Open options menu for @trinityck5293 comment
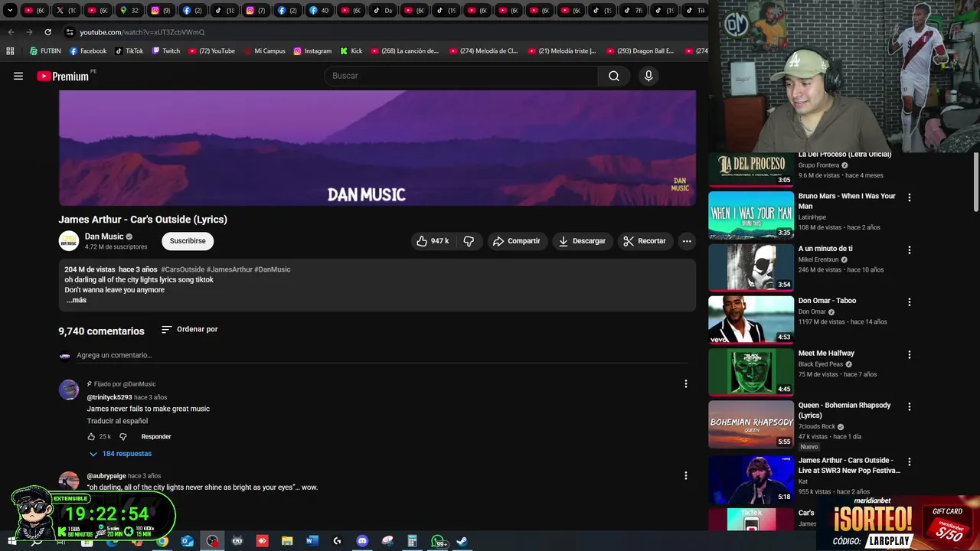The width and height of the screenshot is (980, 551). pos(686,384)
